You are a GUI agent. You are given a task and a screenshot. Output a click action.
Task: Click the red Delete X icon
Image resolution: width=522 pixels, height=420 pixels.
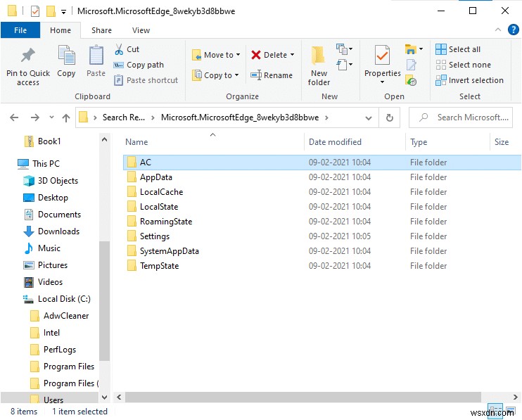tap(255, 55)
